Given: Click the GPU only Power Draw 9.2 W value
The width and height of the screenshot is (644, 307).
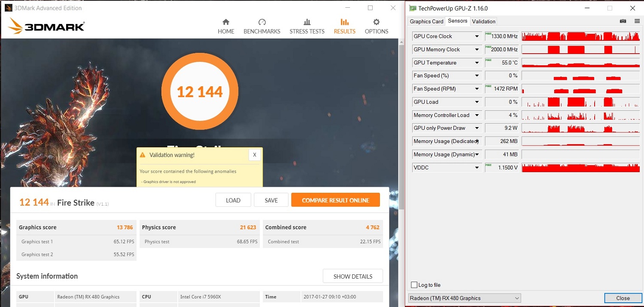Looking at the screenshot, I should tap(501, 128).
